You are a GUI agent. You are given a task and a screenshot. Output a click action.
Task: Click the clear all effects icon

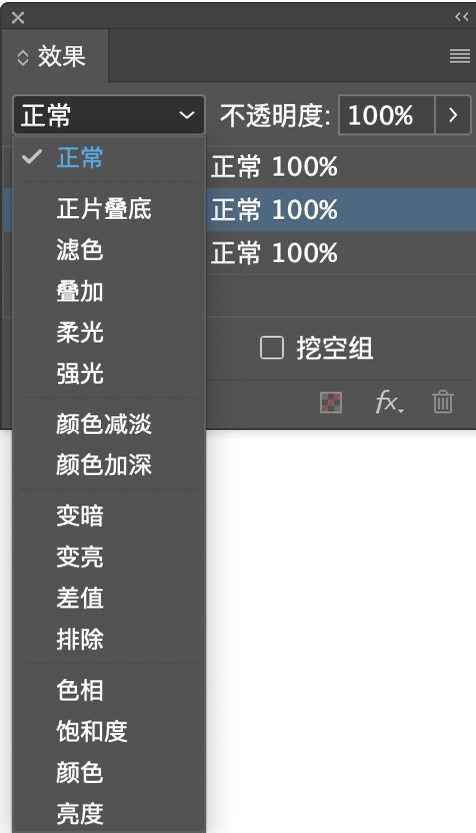pyautogui.click(x=331, y=403)
